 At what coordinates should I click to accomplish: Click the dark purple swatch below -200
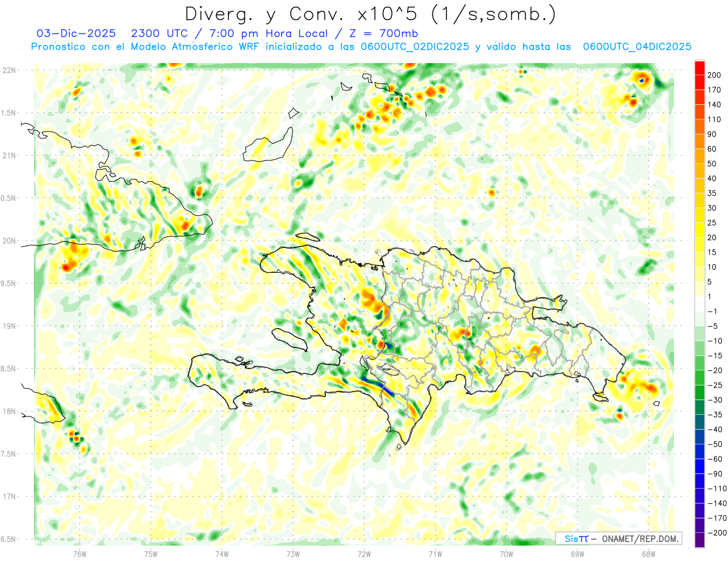699,540
